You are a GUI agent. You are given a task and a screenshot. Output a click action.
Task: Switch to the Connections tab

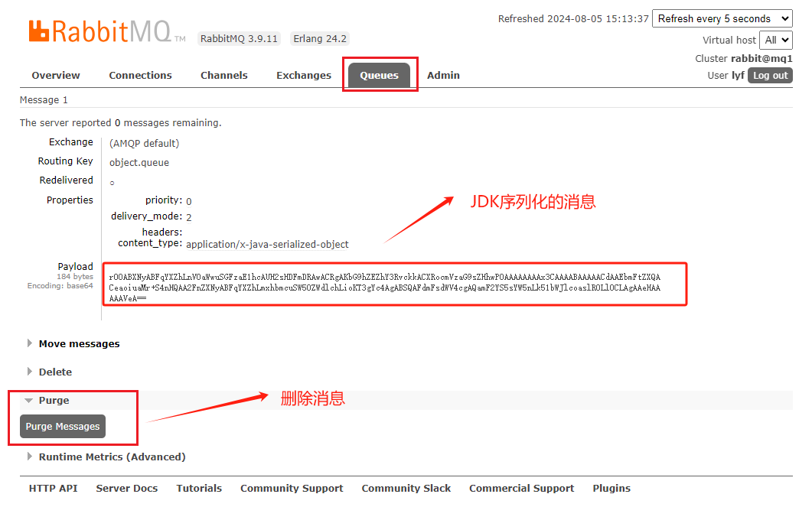140,76
